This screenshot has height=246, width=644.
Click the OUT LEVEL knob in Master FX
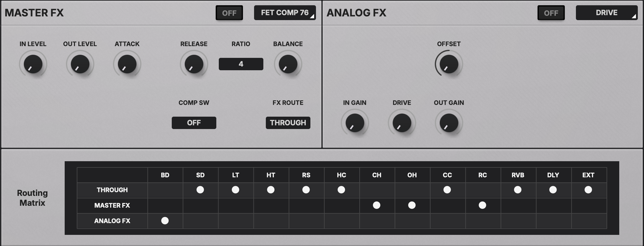click(x=80, y=64)
